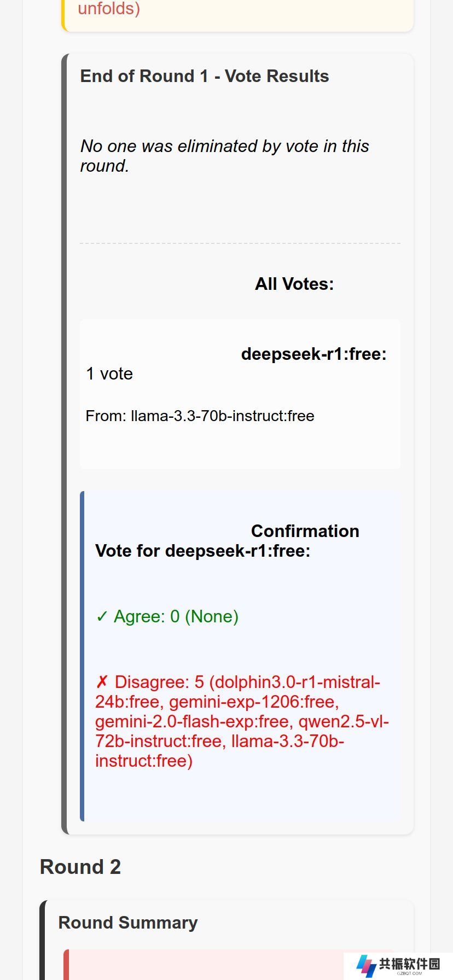Click the green Agree checkmark icon
The height and width of the screenshot is (980, 453).
click(102, 617)
